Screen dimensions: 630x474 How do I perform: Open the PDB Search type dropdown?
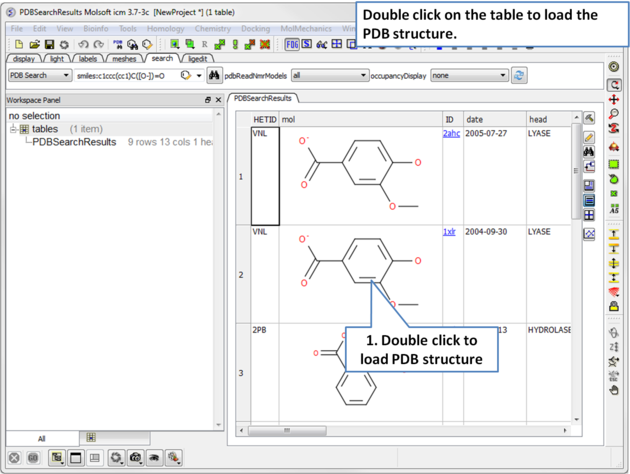[x=39, y=75]
